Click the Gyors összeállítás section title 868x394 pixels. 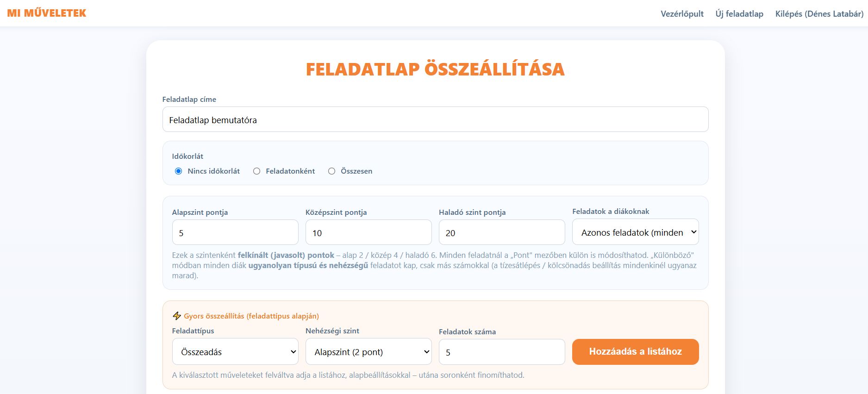(x=251, y=316)
